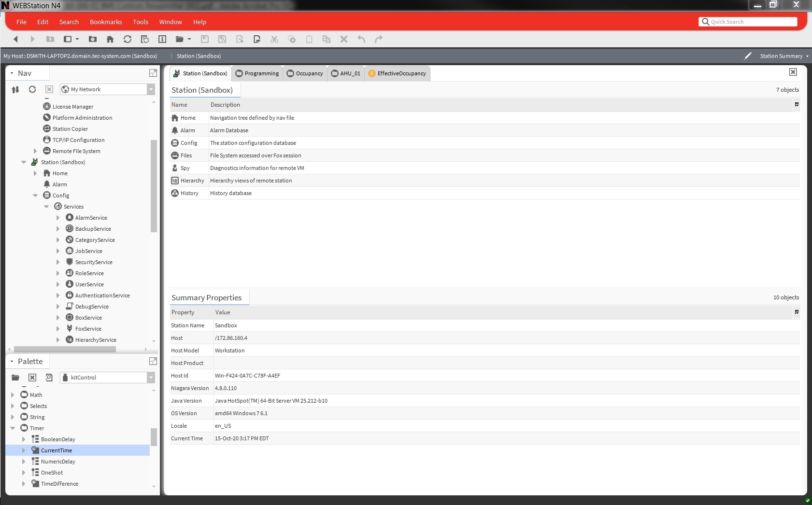Click My Host path in the locator bar
Screen dimensions: 812x505
tap(80, 56)
